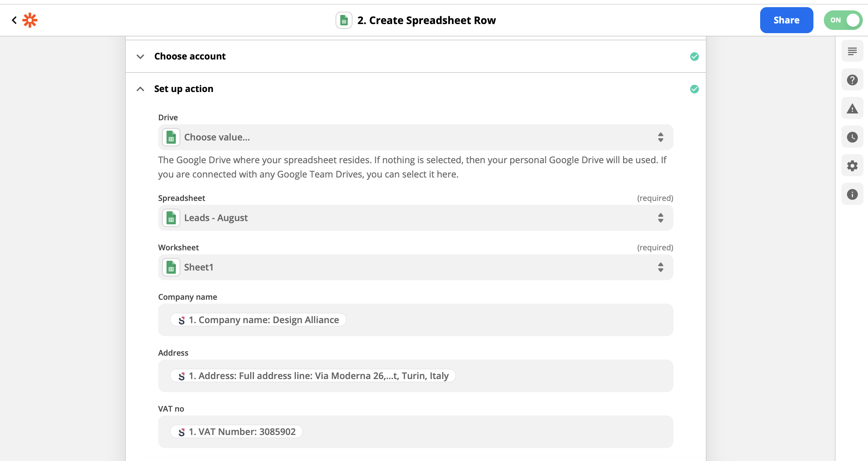This screenshot has width=868, height=461.
Task: Select the VAT Number: 3085902 pill
Action: click(236, 432)
